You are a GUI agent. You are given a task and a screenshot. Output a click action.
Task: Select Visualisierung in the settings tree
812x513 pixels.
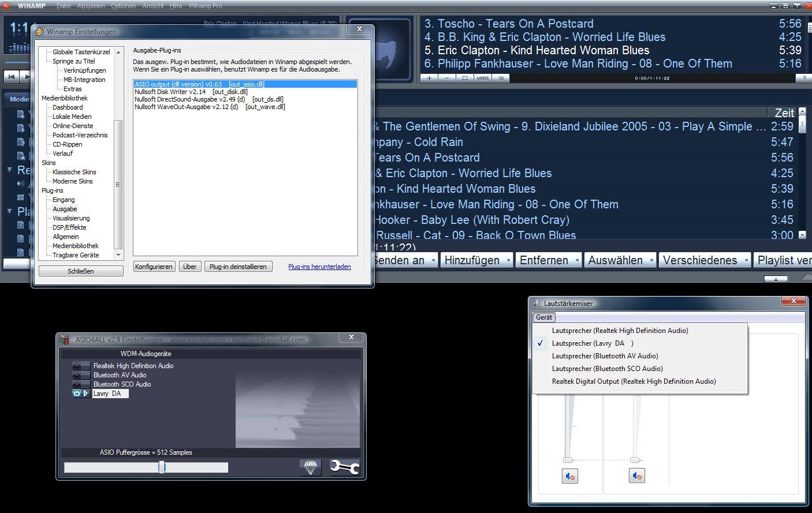click(x=71, y=218)
